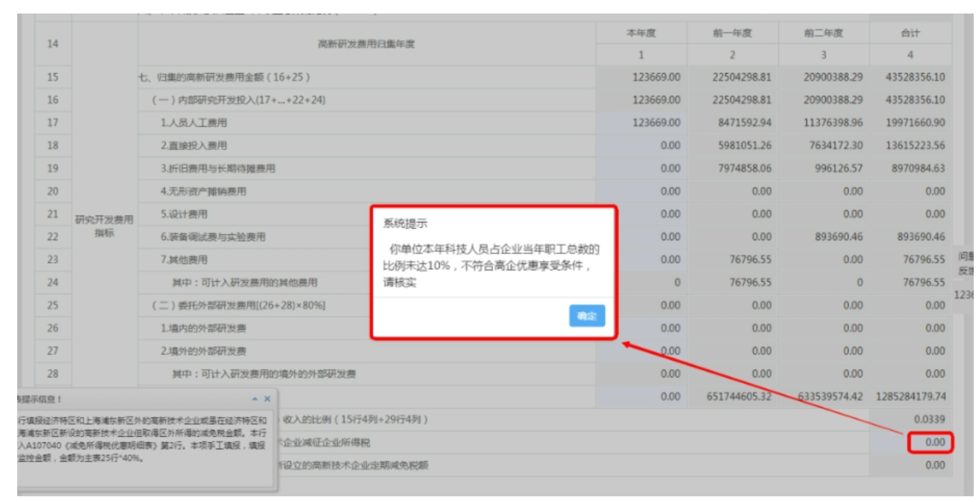Click 11376398.96 in row 17
The height and width of the screenshot is (502, 980).
(x=833, y=123)
